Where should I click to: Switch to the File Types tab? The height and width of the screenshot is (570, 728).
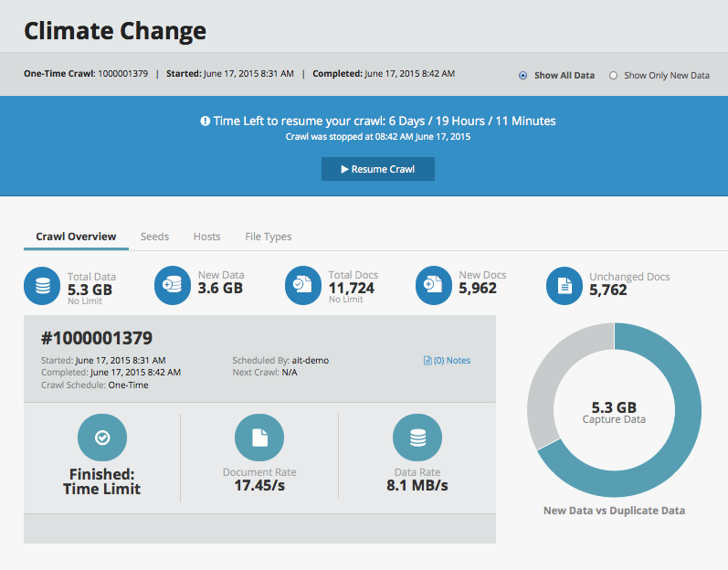(269, 237)
